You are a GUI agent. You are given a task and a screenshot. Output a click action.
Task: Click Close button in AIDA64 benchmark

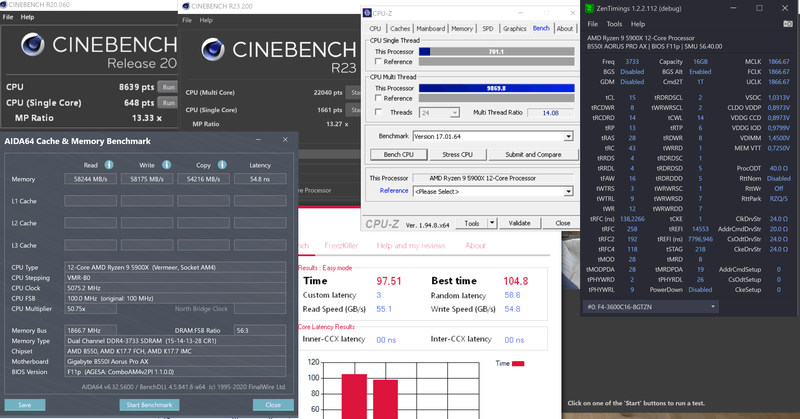coord(273,405)
